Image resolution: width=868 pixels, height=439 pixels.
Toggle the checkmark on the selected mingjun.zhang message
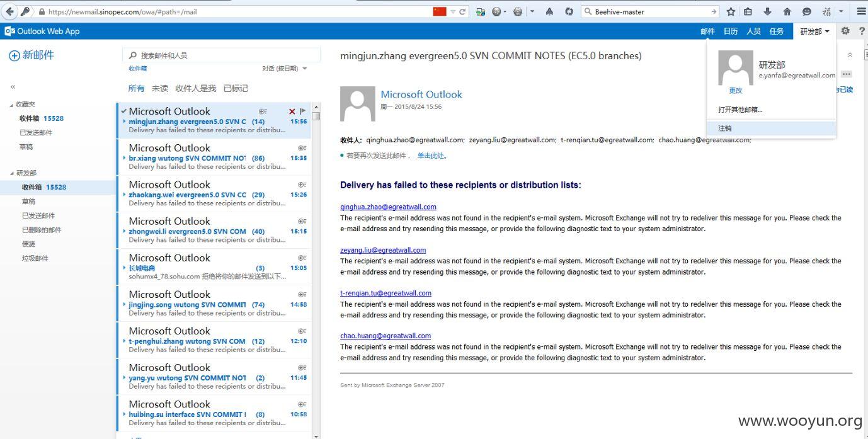coord(124,111)
